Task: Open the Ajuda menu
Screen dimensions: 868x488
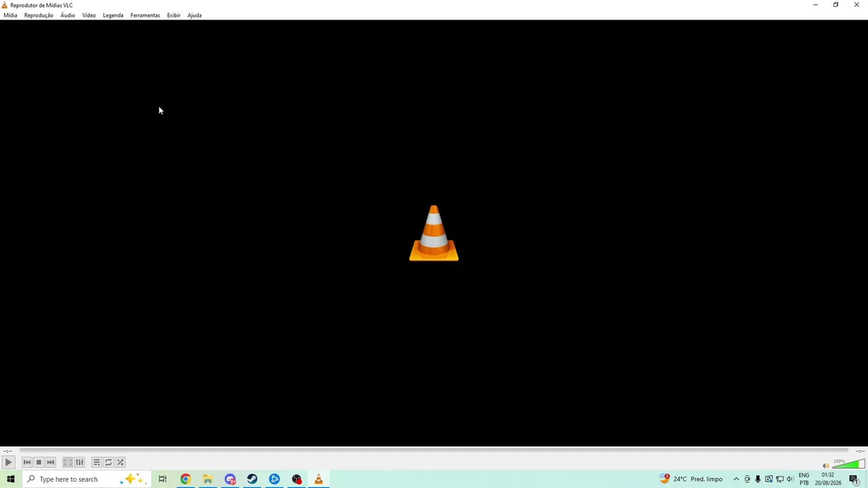Action: click(195, 15)
